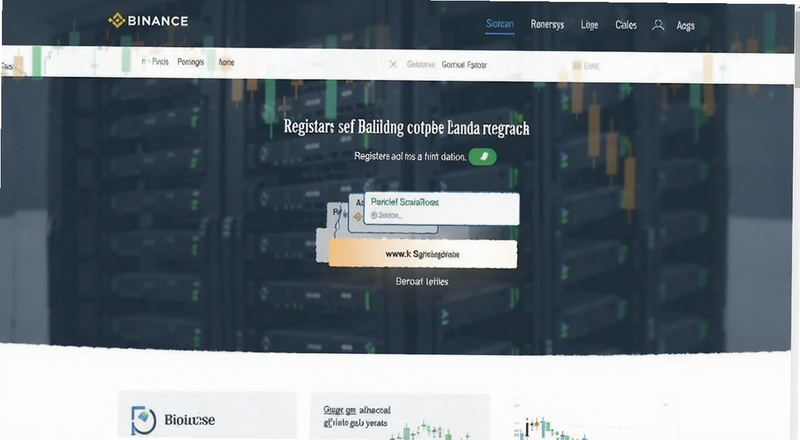Open the Siorcan nav tab
Image resolution: width=800 pixels, height=440 pixels.
click(x=499, y=24)
